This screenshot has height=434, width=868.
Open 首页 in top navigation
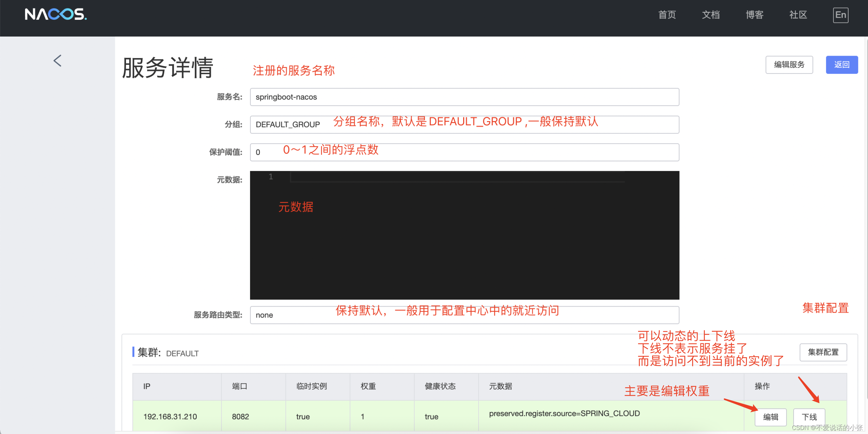click(667, 15)
